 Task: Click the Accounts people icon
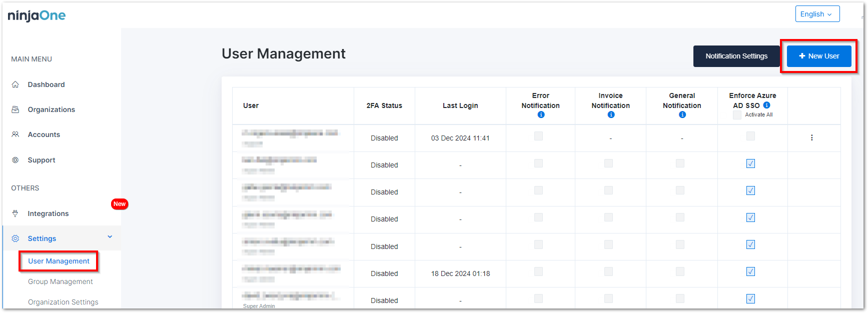point(16,134)
